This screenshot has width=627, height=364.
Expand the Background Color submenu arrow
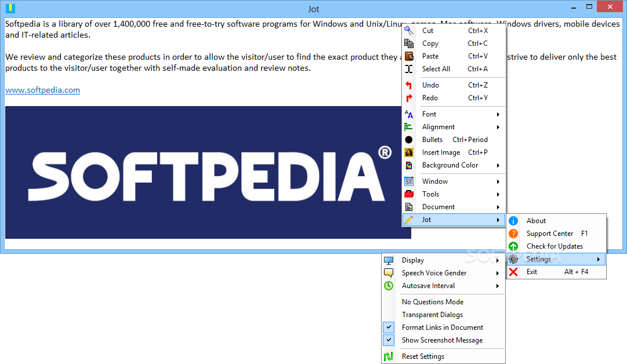498,165
